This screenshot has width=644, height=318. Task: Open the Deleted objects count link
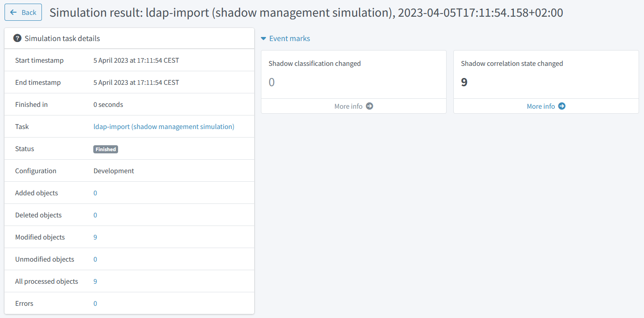(x=95, y=215)
